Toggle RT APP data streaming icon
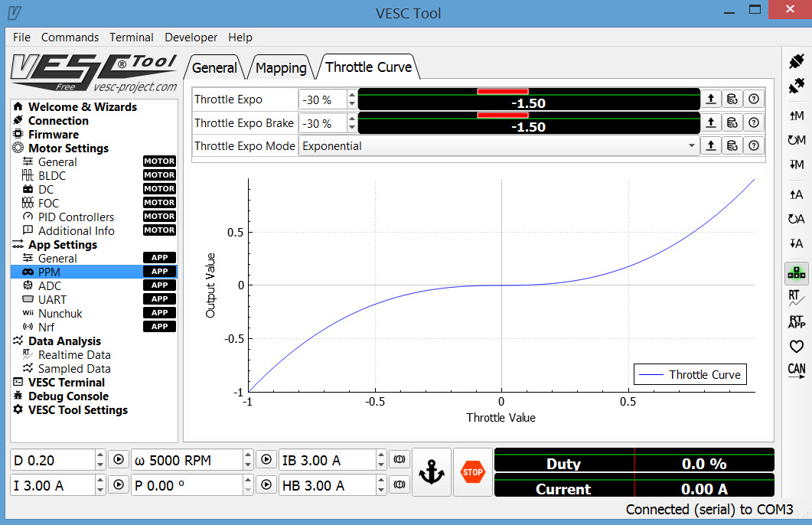Image resolution: width=812 pixels, height=525 pixels. [x=797, y=321]
